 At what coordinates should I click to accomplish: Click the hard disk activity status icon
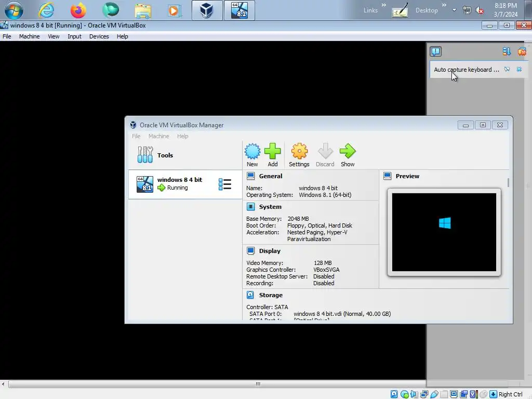[x=394, y=394]
